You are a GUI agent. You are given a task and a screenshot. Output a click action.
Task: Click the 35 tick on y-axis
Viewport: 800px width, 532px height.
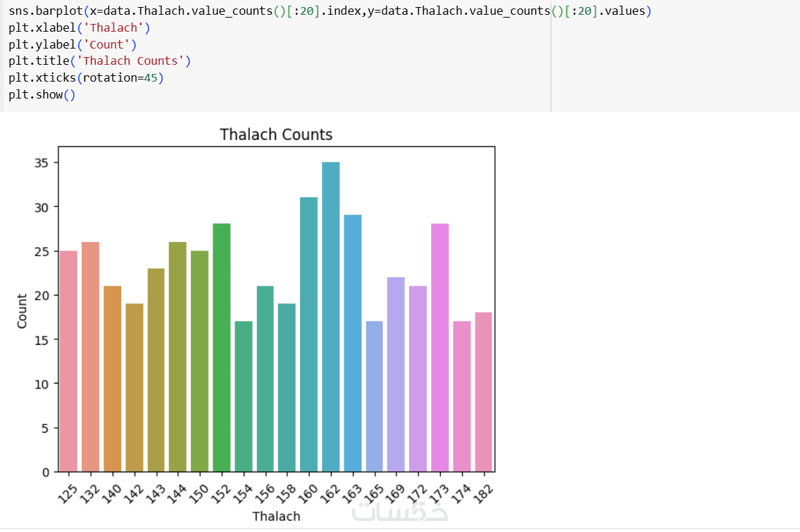42,163
